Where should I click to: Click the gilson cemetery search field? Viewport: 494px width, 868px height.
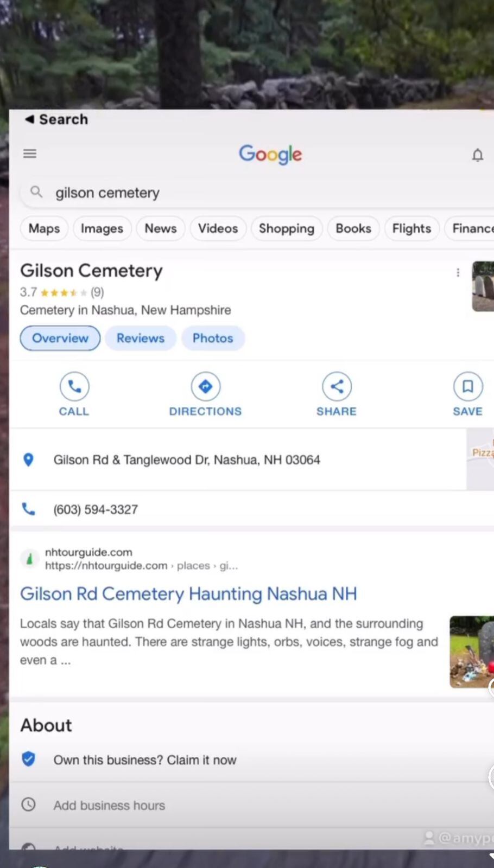pos(217,193)
